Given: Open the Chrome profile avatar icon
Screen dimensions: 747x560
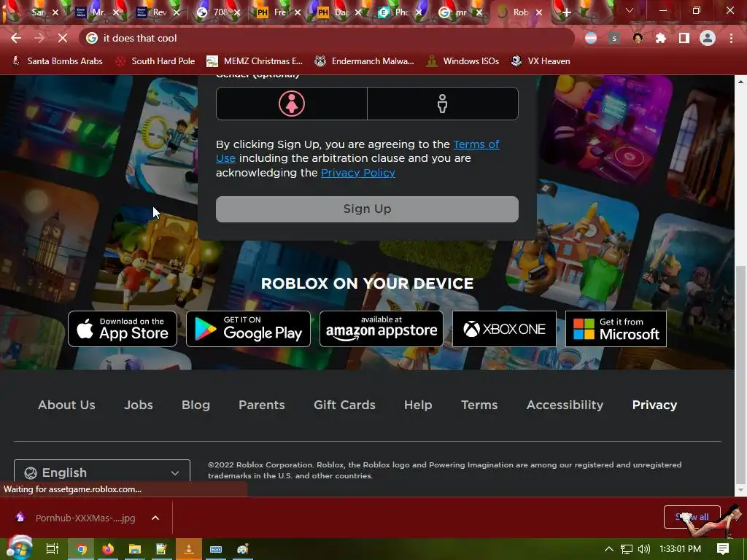Looking at the screenshot, I should (708, 38).
